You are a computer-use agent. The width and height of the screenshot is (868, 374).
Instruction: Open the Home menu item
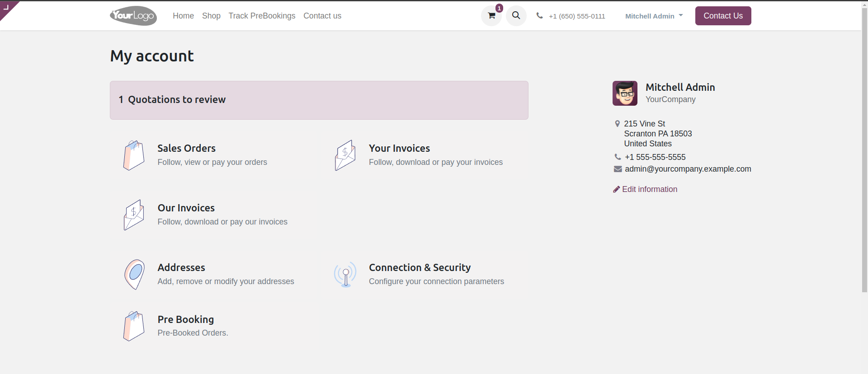point(183,16)
